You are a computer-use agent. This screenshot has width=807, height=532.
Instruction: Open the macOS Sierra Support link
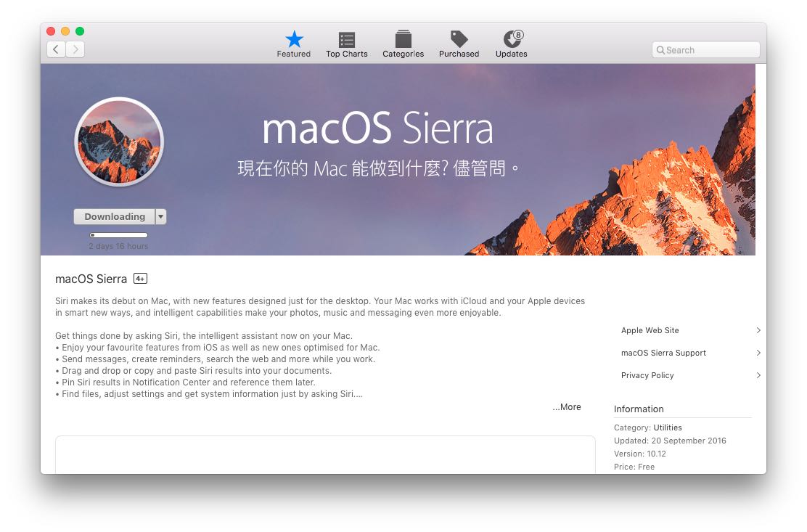(663, 353)
